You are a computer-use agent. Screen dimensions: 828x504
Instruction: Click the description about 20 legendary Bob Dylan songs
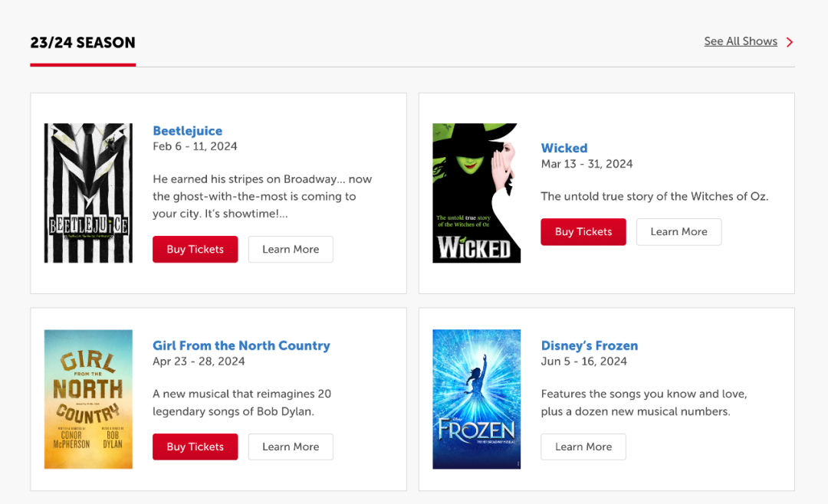[242, 402]
